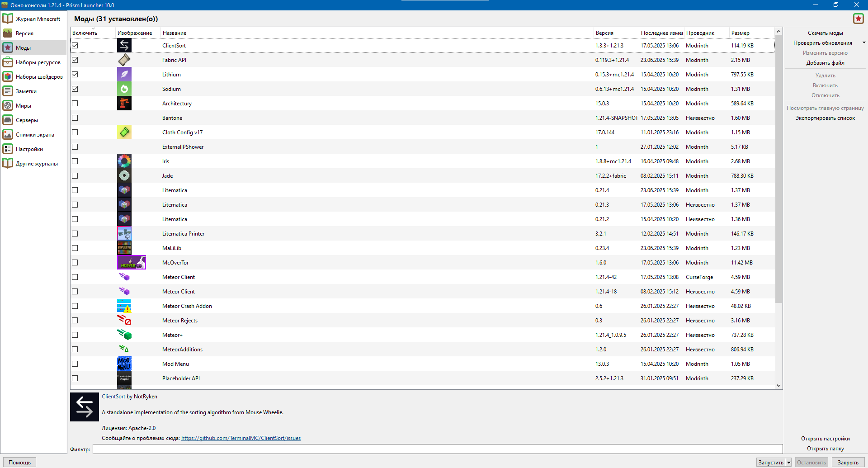Open the Версия page
This screenshot has width=868, height=468.
[x=34, y=33]
